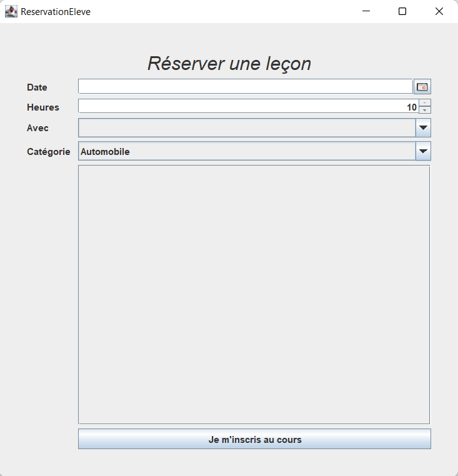Click the Avec label
458x476 pixels.
37,128
